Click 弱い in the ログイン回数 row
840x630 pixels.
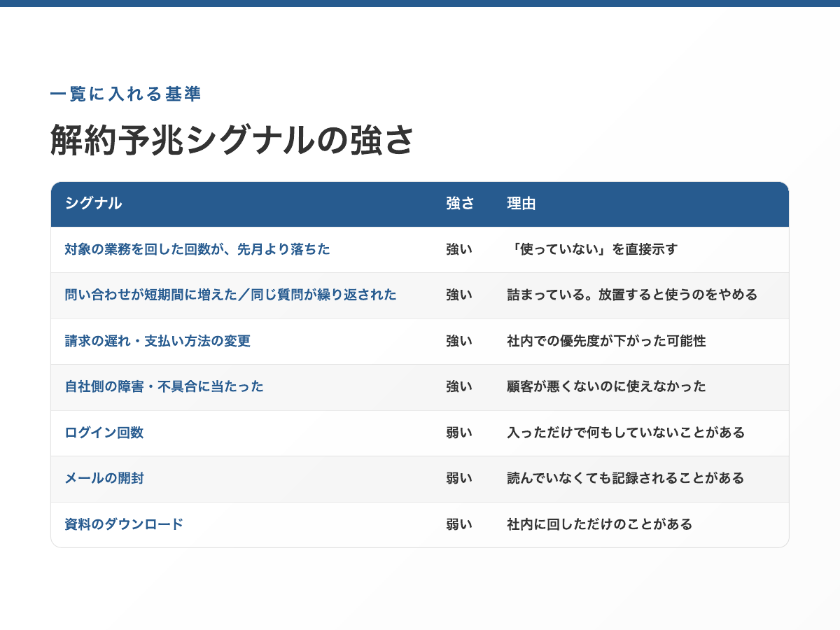pos(459,433)
